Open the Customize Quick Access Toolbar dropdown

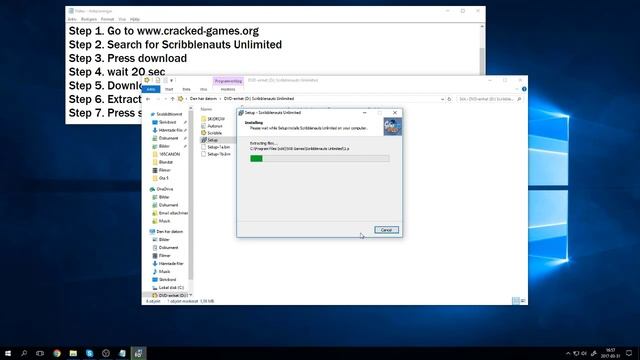(x=172, y=80)
